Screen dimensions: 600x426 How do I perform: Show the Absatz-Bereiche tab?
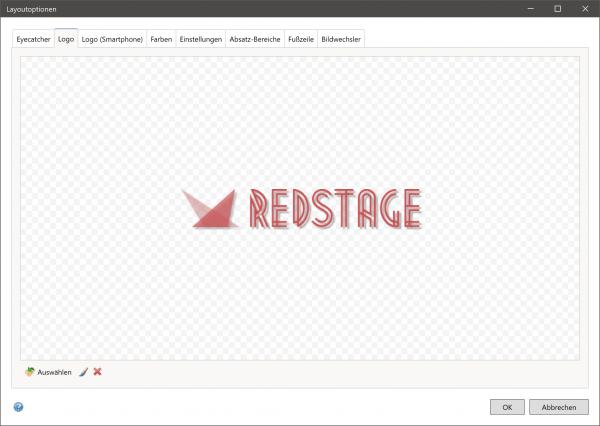[x=254, y=40]
